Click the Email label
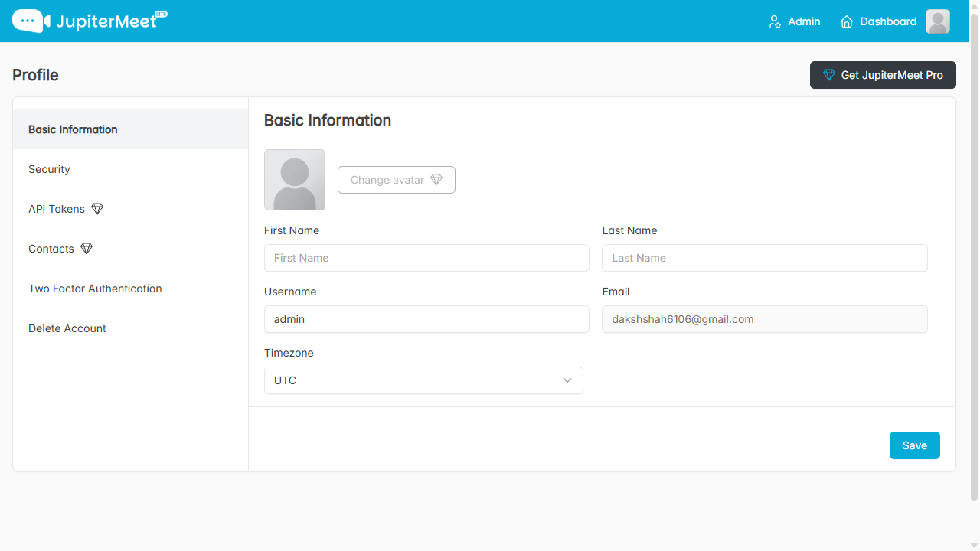The height and width of the screenshot is (551, 980). click(616, 292)
